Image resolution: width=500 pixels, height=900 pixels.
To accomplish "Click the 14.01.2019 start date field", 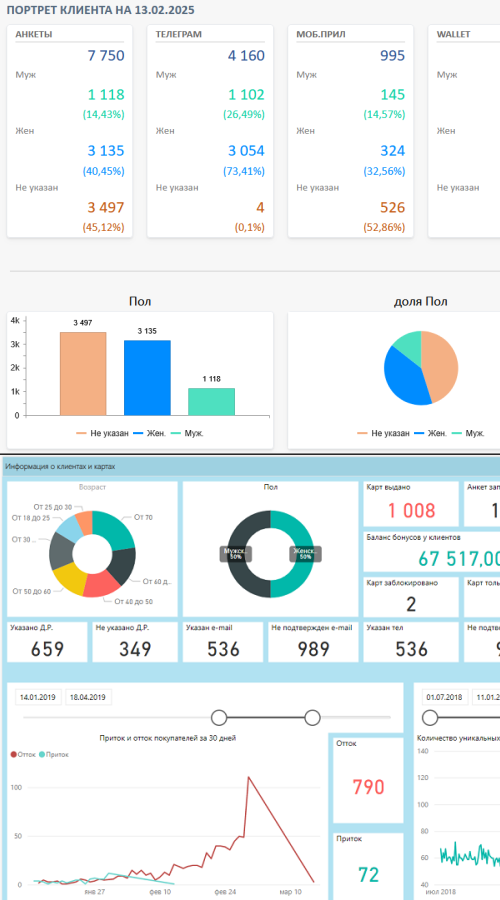I will pos(38,697).
